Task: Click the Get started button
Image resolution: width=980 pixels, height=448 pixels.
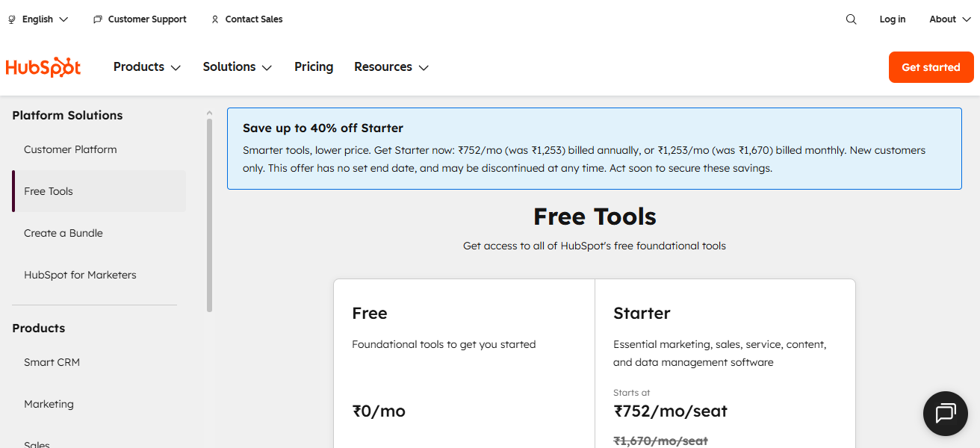Action: (x=931, y=66)
